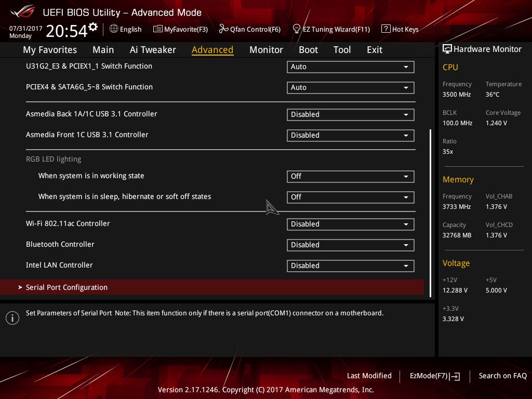532x399 pixels.
Task: Click the Hot Keys question mark icon
Action: [386, 29]
